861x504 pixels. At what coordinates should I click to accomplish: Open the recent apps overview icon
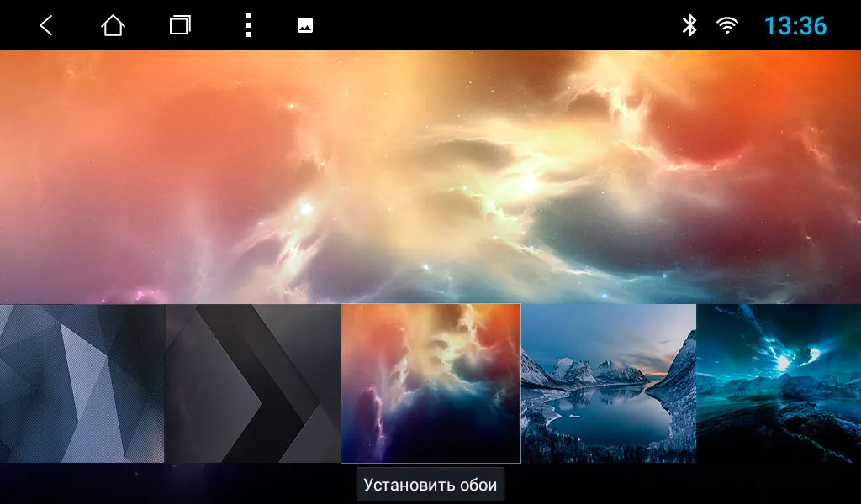pos(180,26)
